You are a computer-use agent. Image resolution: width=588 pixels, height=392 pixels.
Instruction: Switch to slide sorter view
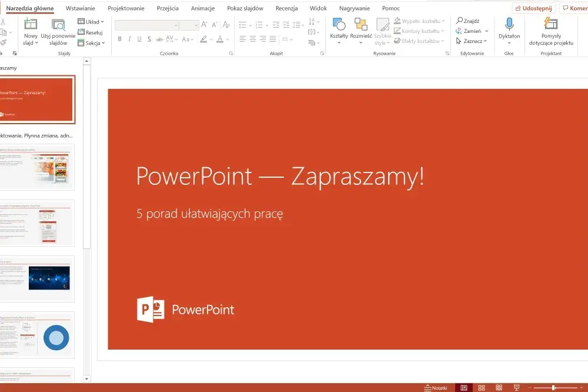(482, 387)
